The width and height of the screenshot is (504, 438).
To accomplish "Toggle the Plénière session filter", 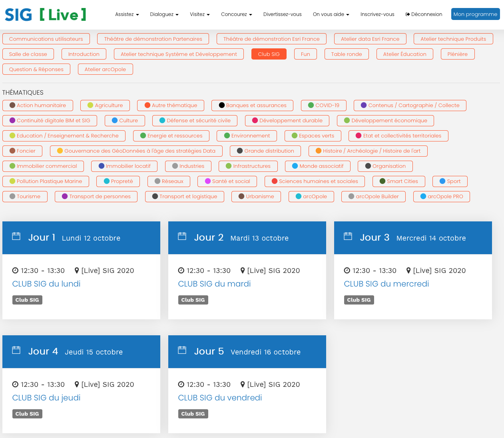I will point(458,54).
